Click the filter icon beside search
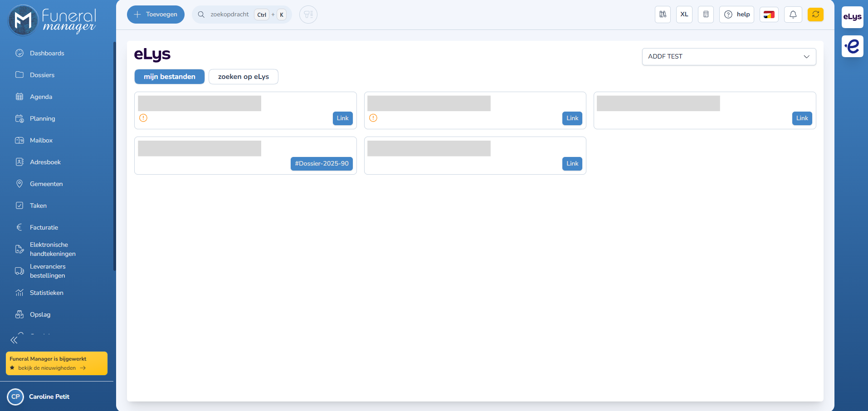 308,15
